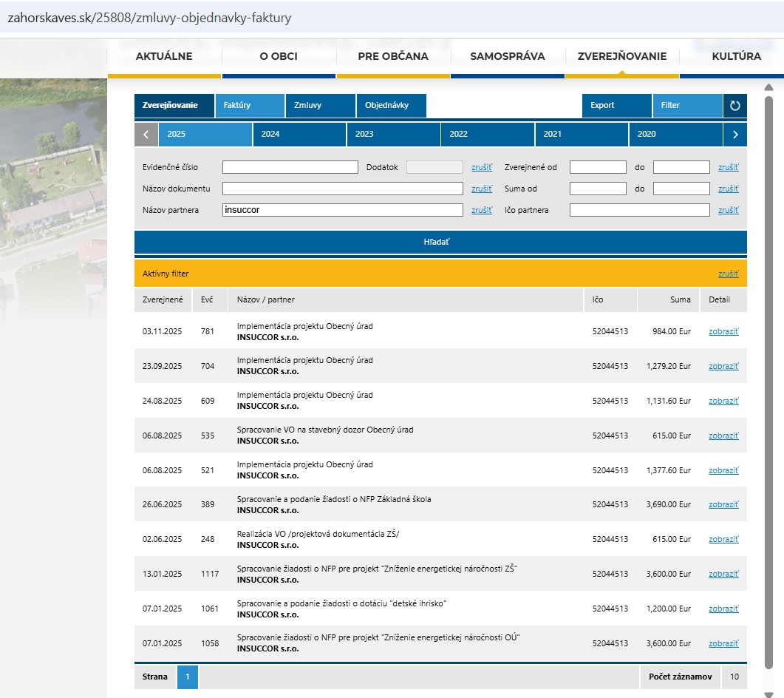784x698 pixels.
Task: View detail of the 3,690.00 Eur record
Action: pos(723,505)
